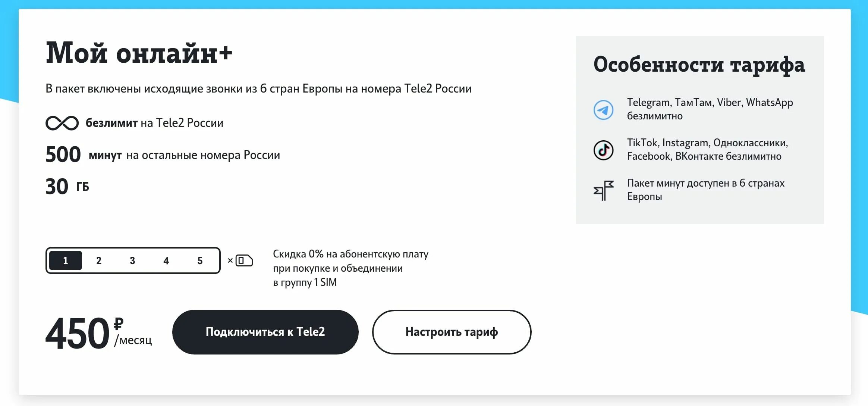This screenshot has height=406, width=868.
Task: Click the Подключиться к Tele2 button
Action: pyautogui.click(x=265, y=332)
